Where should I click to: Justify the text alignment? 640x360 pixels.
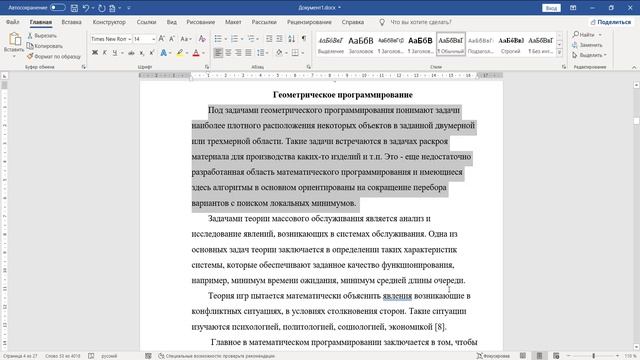click(248, 53)
